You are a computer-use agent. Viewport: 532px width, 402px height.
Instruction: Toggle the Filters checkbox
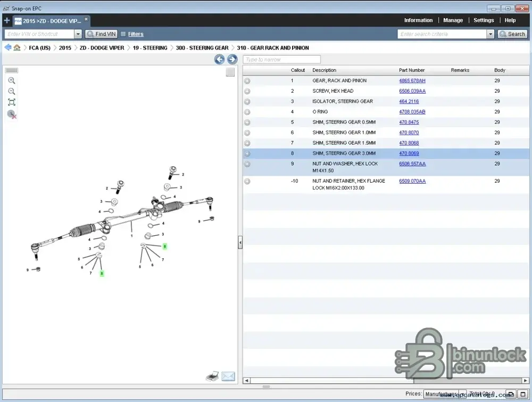(x=123, y=34)
